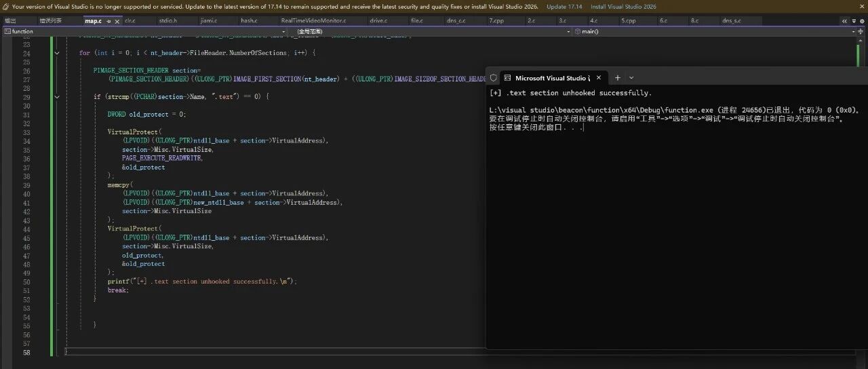The height and width of the screenshot is (369, 868).
Task: Open a new terminal tab with plus
Action: (x=617, y=78)
